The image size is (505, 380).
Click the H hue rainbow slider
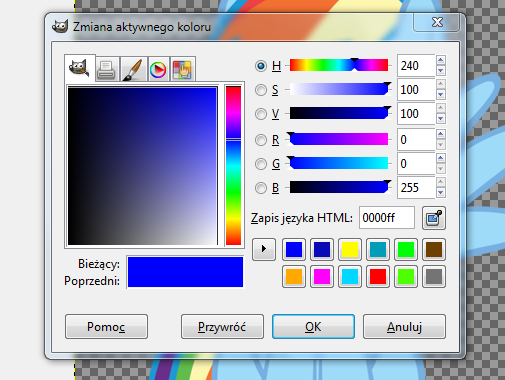(339, 65)
